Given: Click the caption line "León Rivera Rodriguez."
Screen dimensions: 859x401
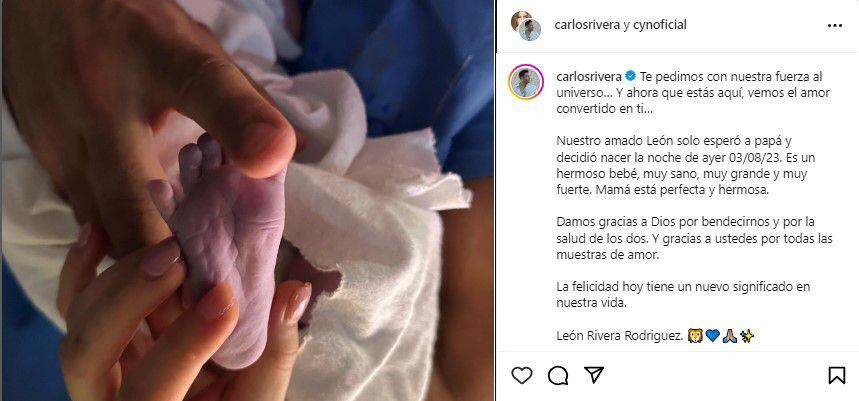Looking at the screenshot, I should tap(621, 336).
